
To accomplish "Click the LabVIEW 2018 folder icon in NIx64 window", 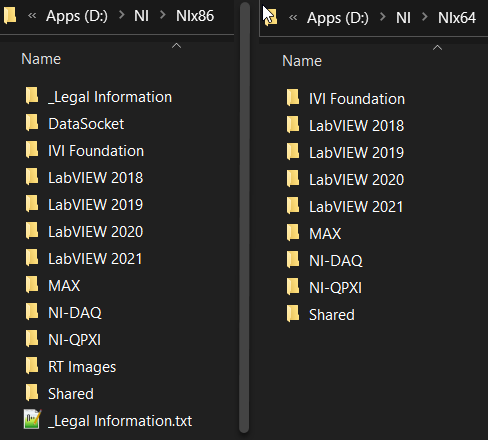I will pyautogui.click(x=293, y=125).
